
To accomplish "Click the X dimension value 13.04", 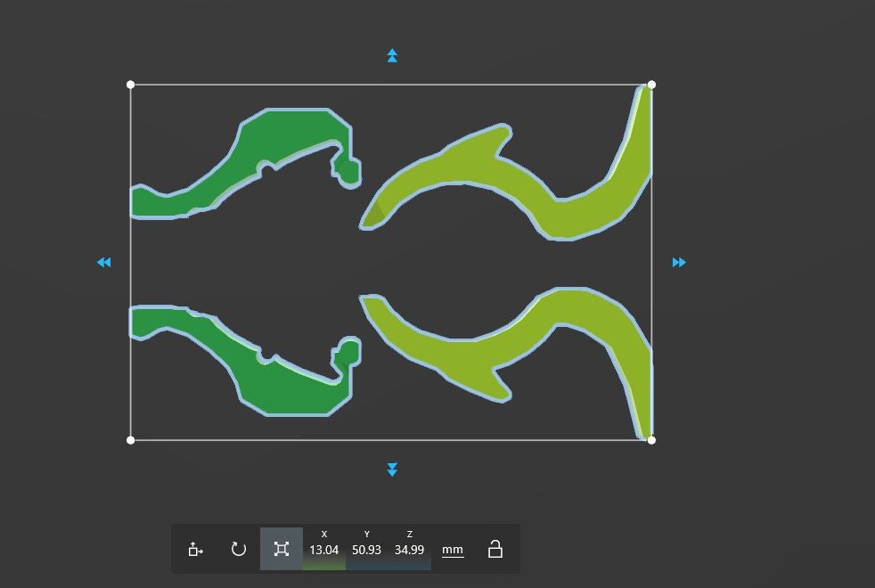I will click(x=323, y=550).
